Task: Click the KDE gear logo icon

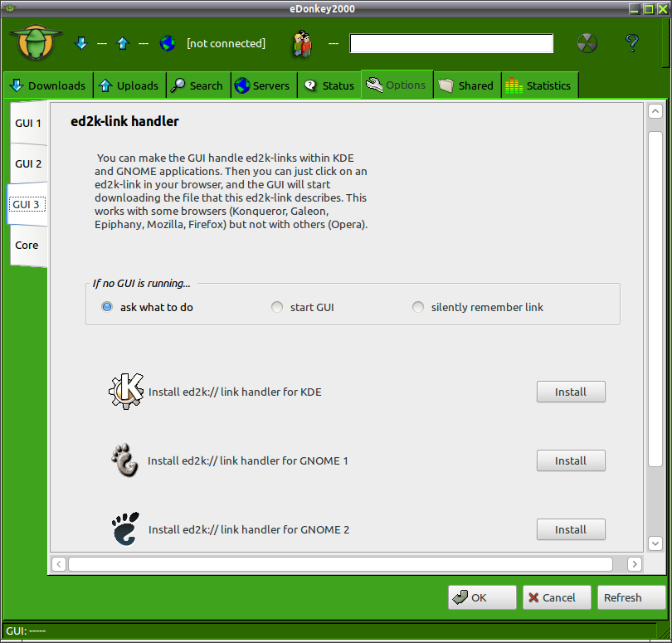Action: 126,391
